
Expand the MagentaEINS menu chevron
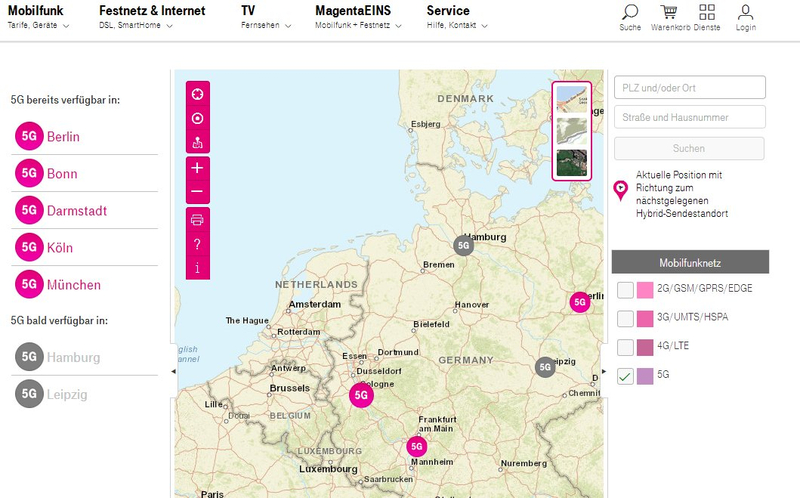398,26
